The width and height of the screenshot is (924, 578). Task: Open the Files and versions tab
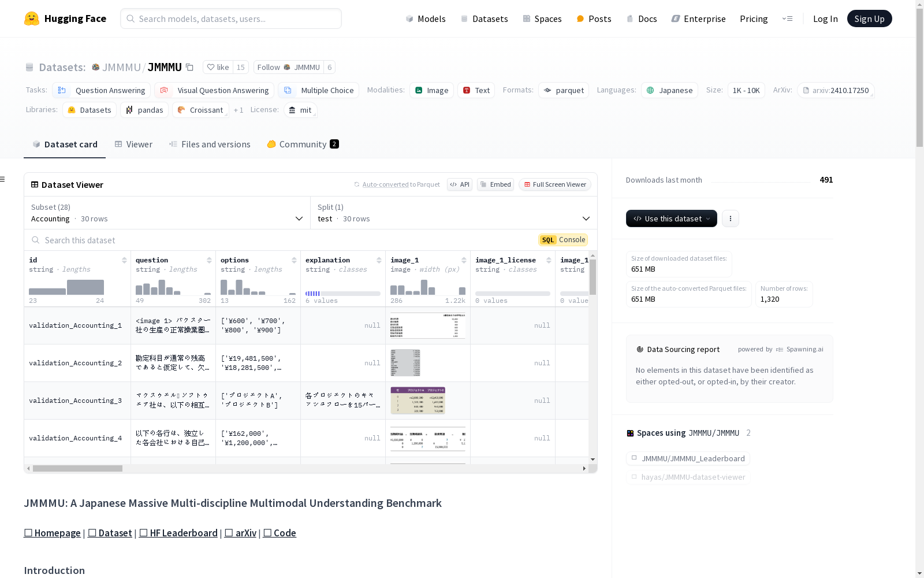210,144
